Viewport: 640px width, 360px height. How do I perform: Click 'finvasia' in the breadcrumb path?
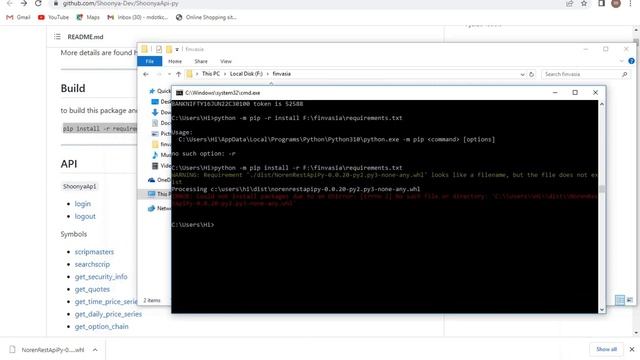click(282, 74)
